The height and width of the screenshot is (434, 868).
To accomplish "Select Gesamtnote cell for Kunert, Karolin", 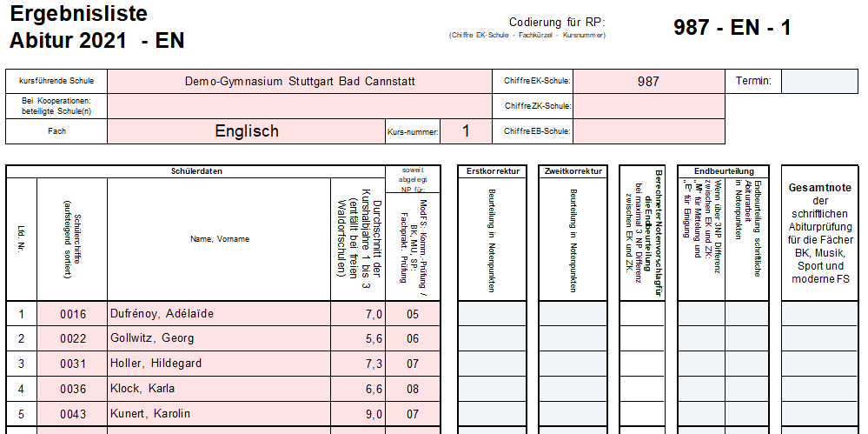I will (x=818, y=414).
